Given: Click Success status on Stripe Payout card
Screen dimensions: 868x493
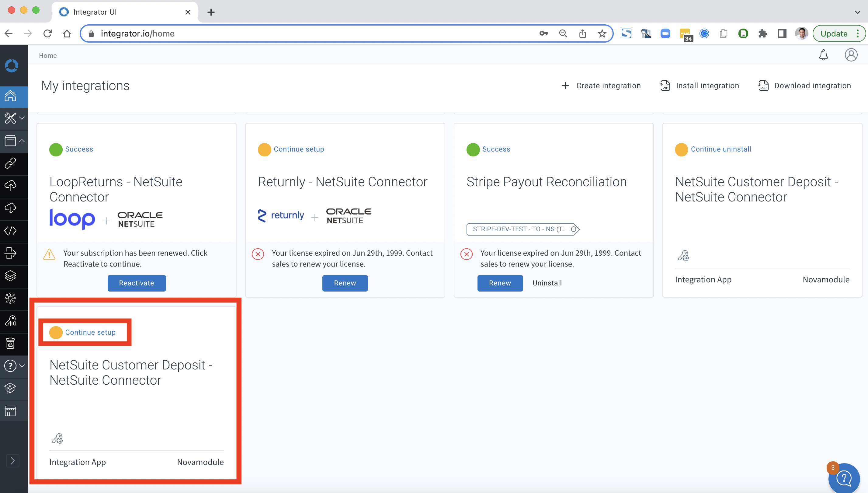Looking at the screenshot, I should [496, 149].
